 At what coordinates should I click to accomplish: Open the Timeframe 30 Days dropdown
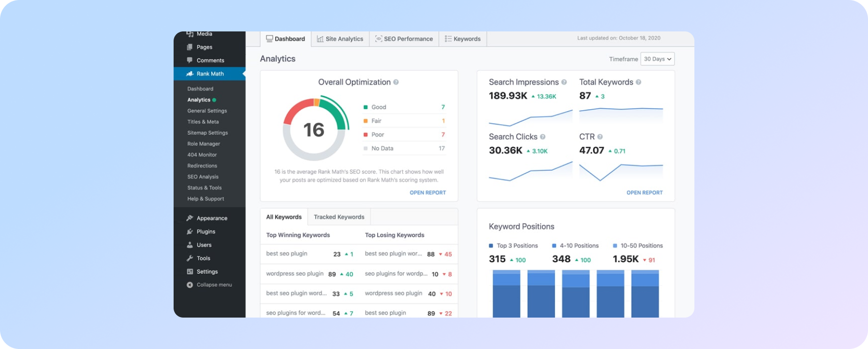[657, 59]
